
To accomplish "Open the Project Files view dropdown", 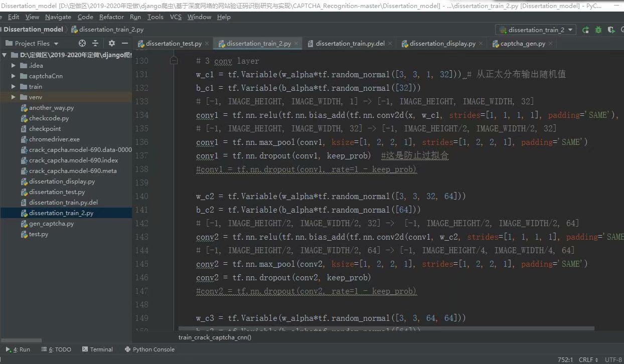I will coord(32,44).
